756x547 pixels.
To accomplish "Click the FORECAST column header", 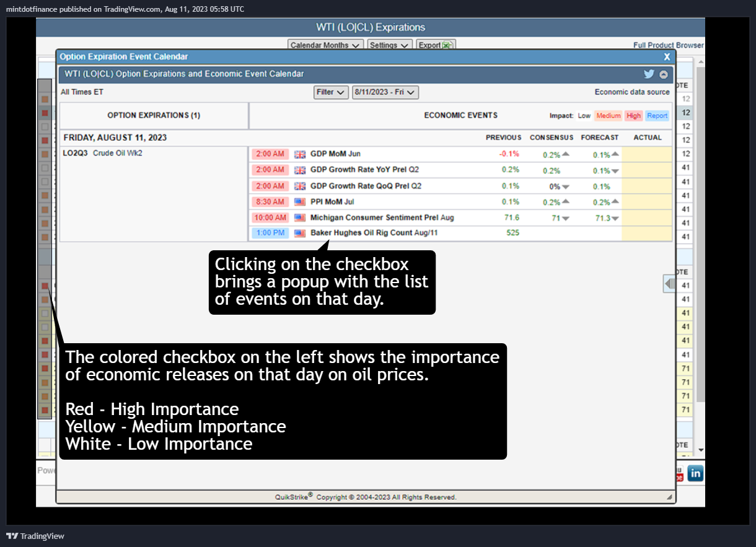I will pyautogui.click(x=600, y=138).
